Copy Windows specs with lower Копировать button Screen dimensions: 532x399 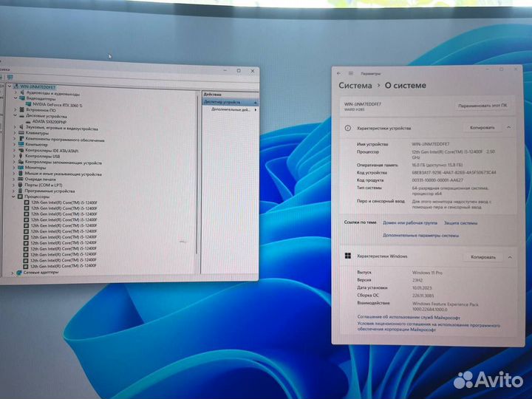(x=483, y=257)
